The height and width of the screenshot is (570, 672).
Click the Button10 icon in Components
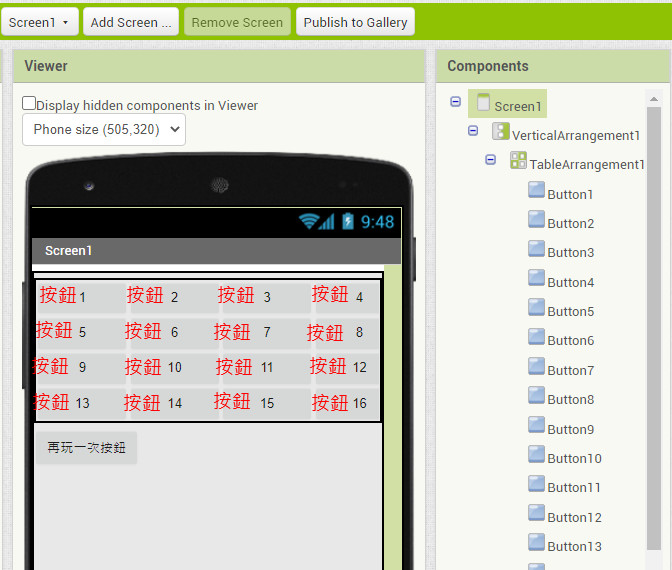(536, 454)
